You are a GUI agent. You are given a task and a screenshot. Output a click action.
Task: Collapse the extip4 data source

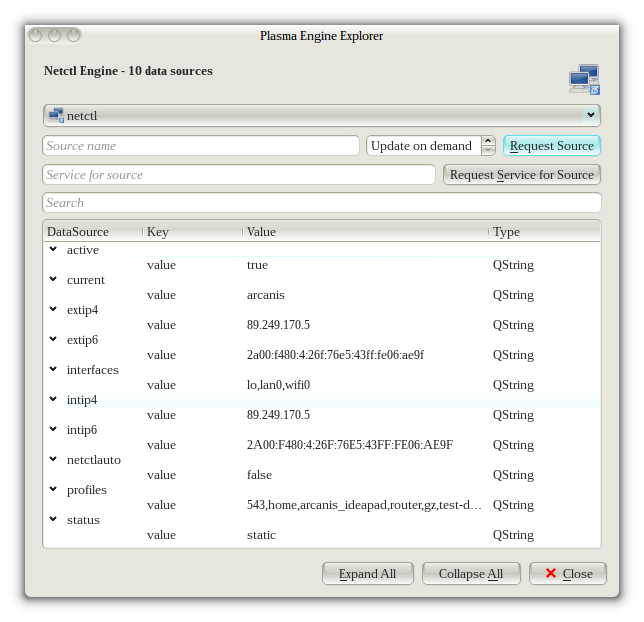point(53,310)
